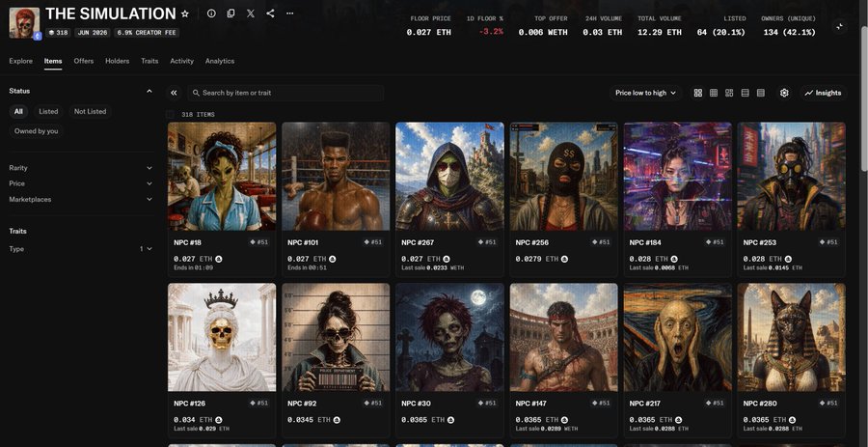Choose the Not Listed status filter
This screenshot has width=868, height=447.
[91, 111]
